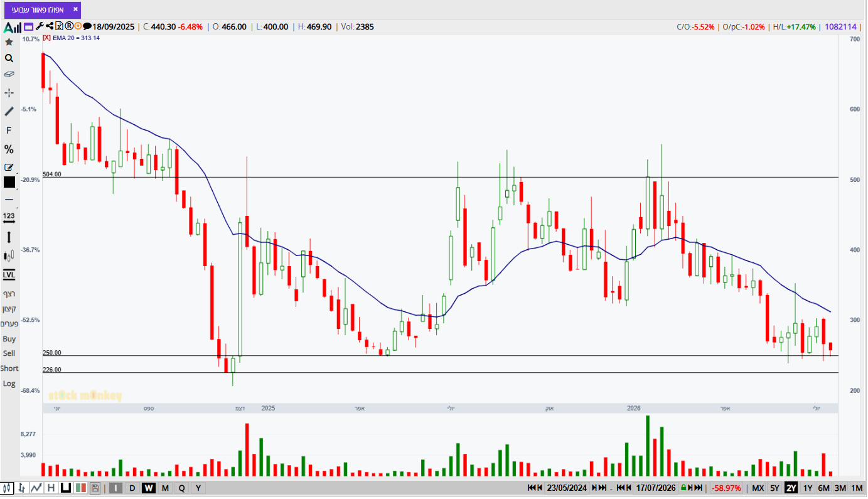Click the edit note pencil icon
868x499 pixels.
[9, 168]
